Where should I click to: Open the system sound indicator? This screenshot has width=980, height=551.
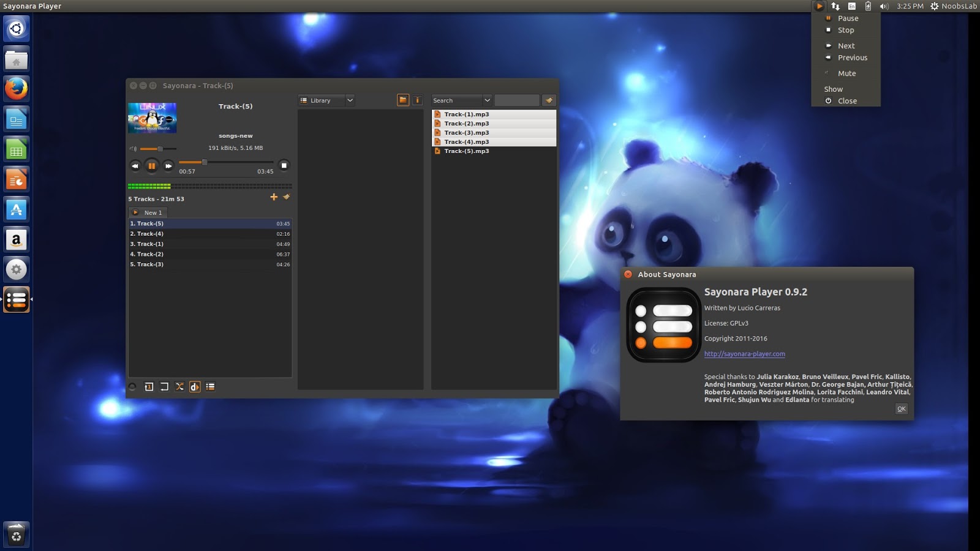(x=884, y=6)
